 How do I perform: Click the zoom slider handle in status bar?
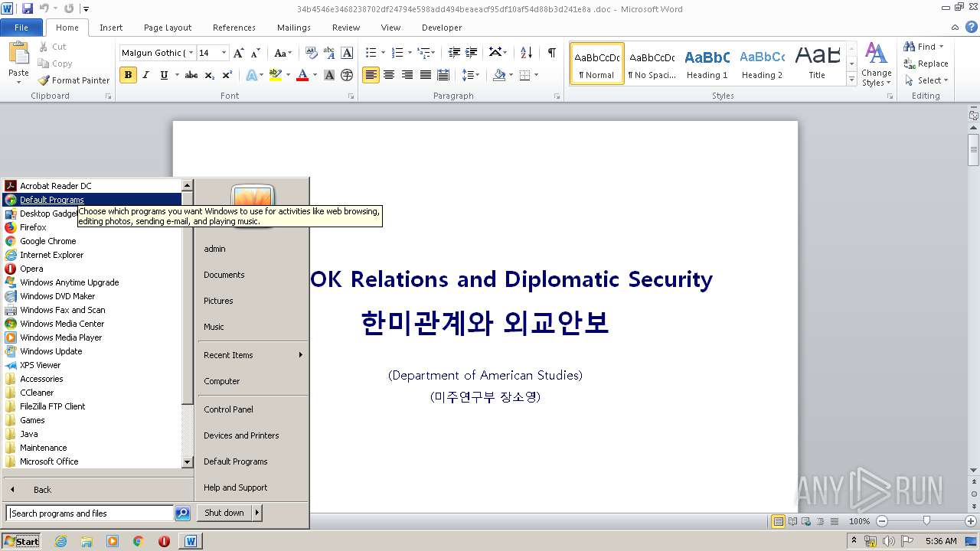click(926, 521)
